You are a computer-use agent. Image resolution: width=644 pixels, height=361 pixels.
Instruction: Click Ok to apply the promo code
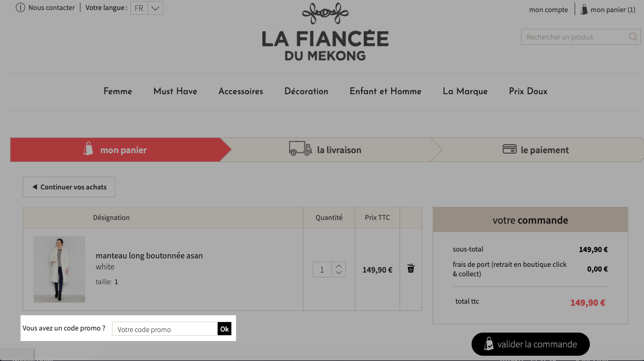(224, 329)
